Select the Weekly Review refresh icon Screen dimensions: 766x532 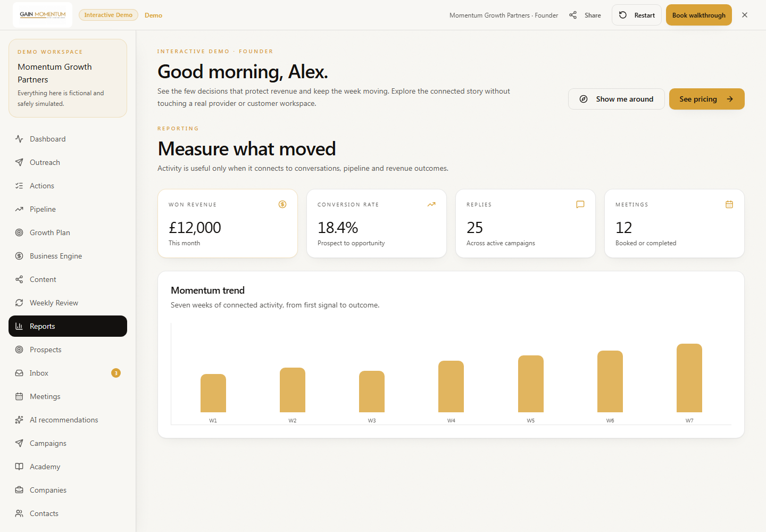click(x=19, y=303)
